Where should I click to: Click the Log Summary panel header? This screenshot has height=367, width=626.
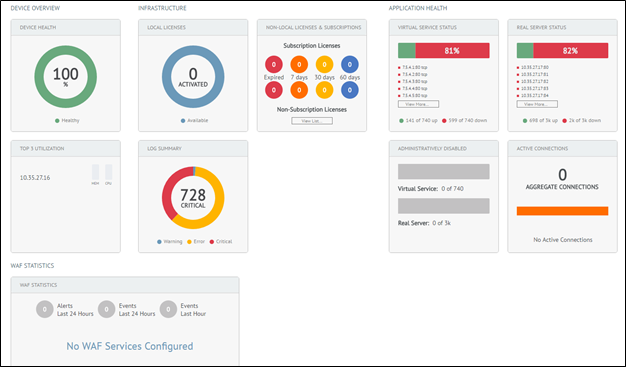(193, 149)
